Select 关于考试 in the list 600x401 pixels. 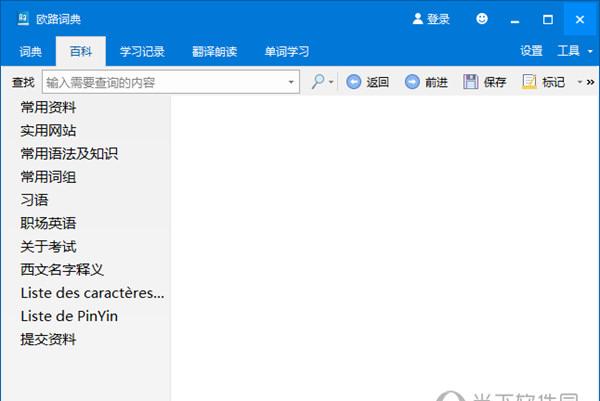click(48, 246)
